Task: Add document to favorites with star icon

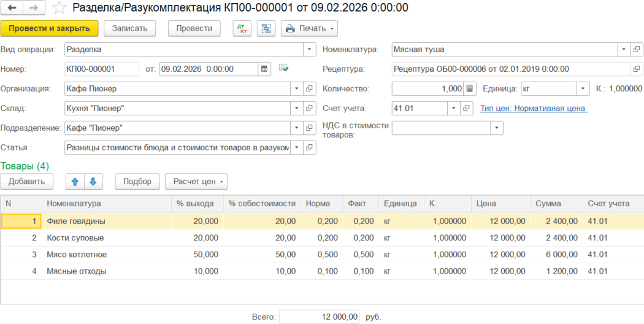Action: point(58,8)
